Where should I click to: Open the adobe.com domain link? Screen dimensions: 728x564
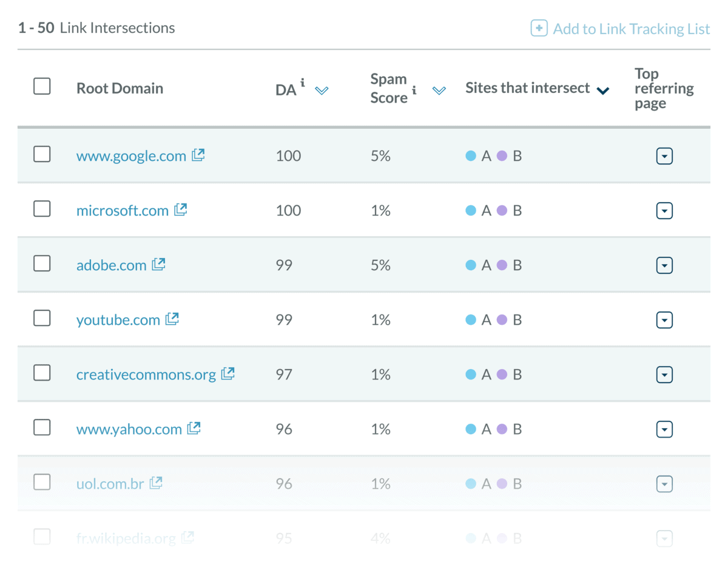pyautogui.click(x=112, y=265)
